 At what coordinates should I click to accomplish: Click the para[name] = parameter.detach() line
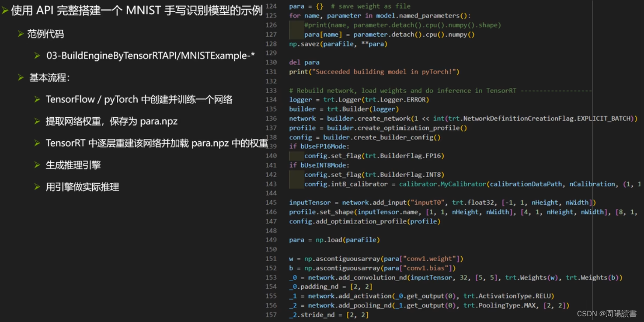(x=390, y=34)
